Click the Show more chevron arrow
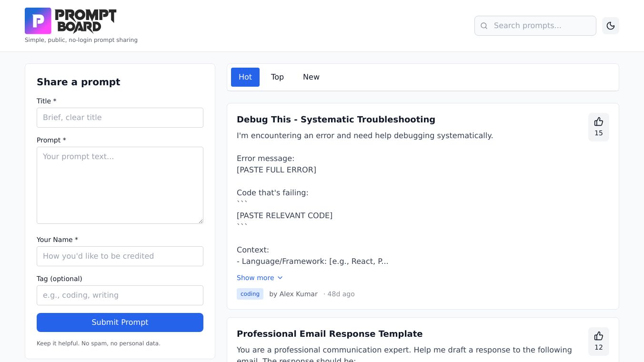 pos(280,278)
